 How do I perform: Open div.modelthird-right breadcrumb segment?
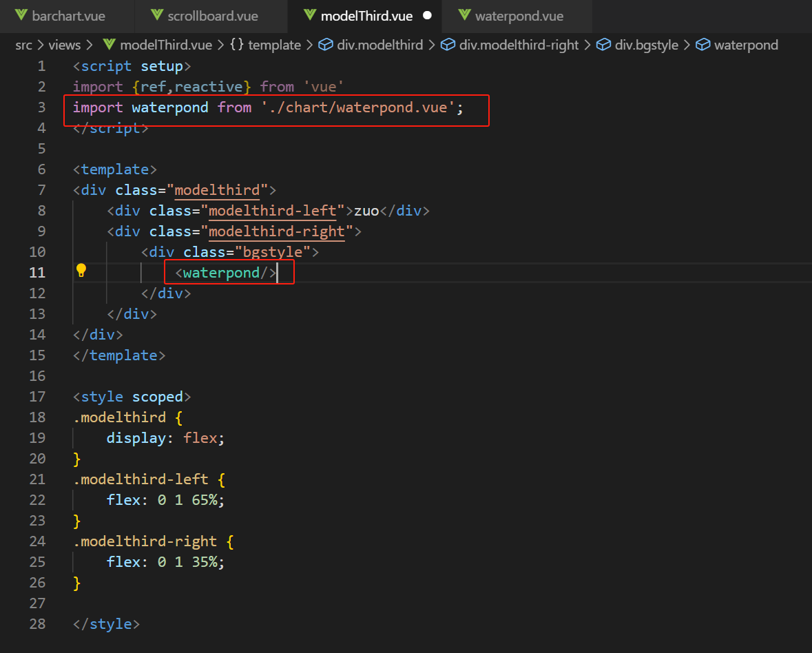[x=519, y=45]
